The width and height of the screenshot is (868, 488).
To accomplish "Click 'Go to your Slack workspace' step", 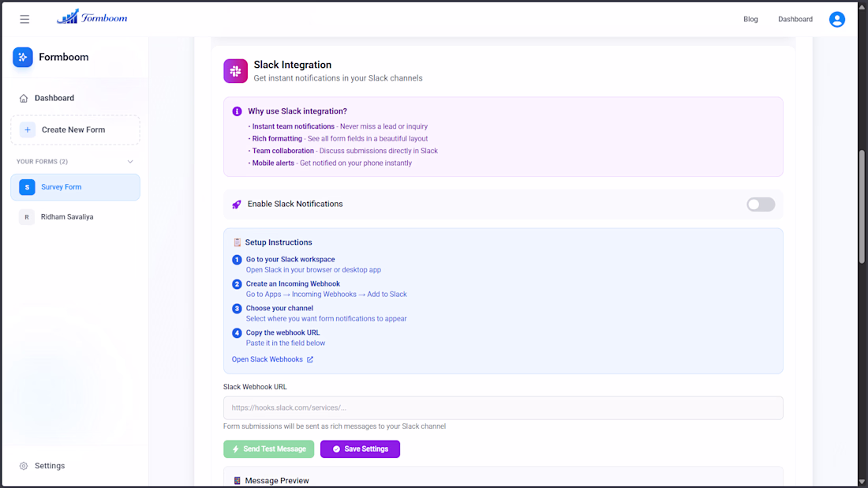I will (x=290, y=259).
